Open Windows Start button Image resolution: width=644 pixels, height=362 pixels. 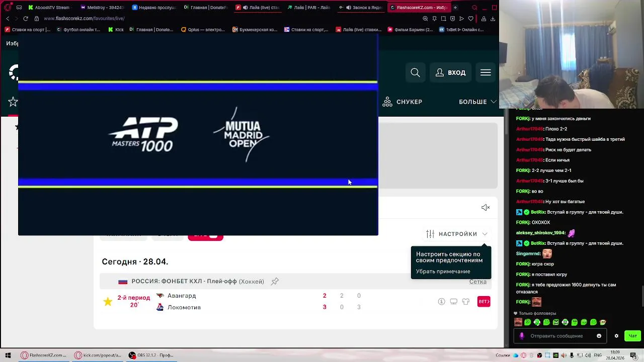coord(8,355)
